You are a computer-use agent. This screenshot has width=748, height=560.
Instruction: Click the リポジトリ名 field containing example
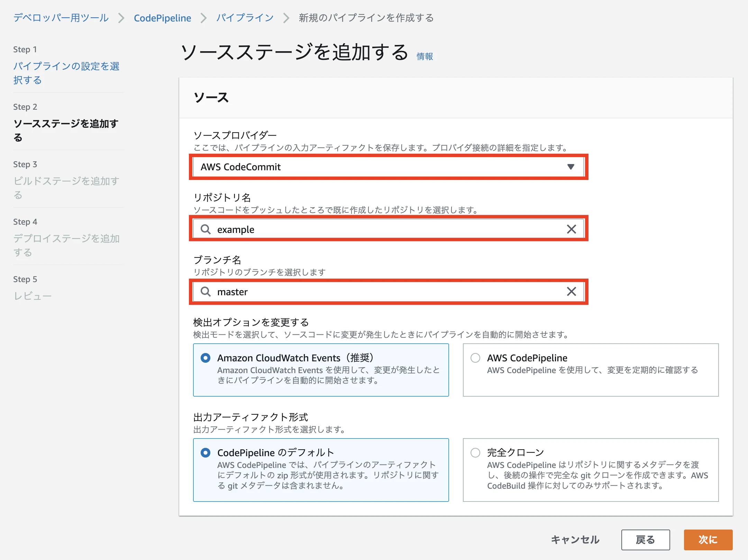click(389, 229)
